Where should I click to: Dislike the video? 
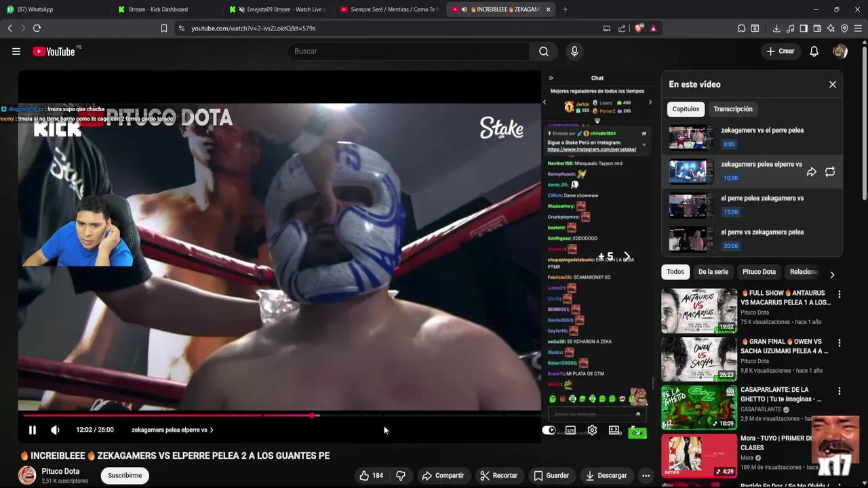(x=400, y=476)
